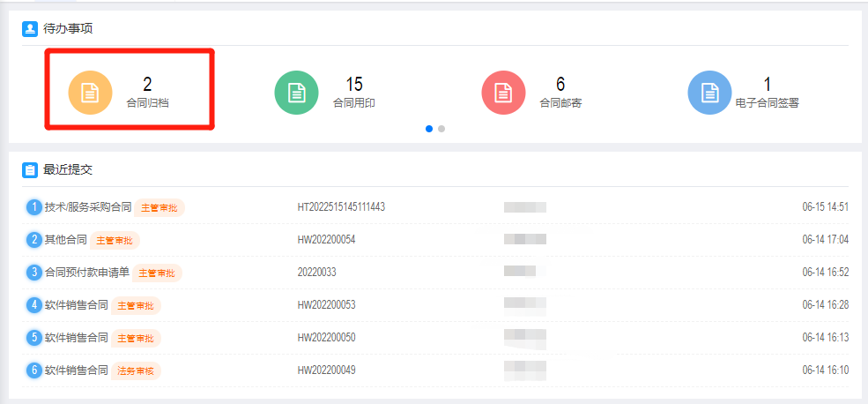Click the 电子合同签署 label
The width and height of the screenshot is (868, 404).
pos(768,103)
